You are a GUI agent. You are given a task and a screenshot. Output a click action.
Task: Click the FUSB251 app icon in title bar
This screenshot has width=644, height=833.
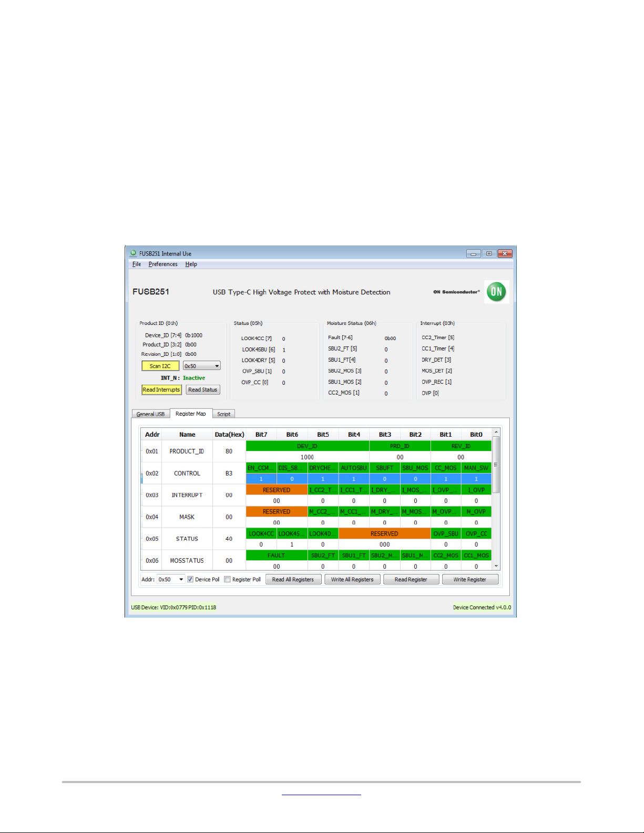pos(134,253)
